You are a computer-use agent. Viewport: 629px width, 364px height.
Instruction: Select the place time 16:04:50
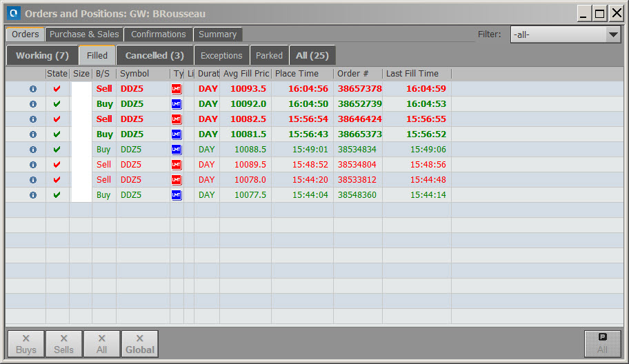point(308,104)
